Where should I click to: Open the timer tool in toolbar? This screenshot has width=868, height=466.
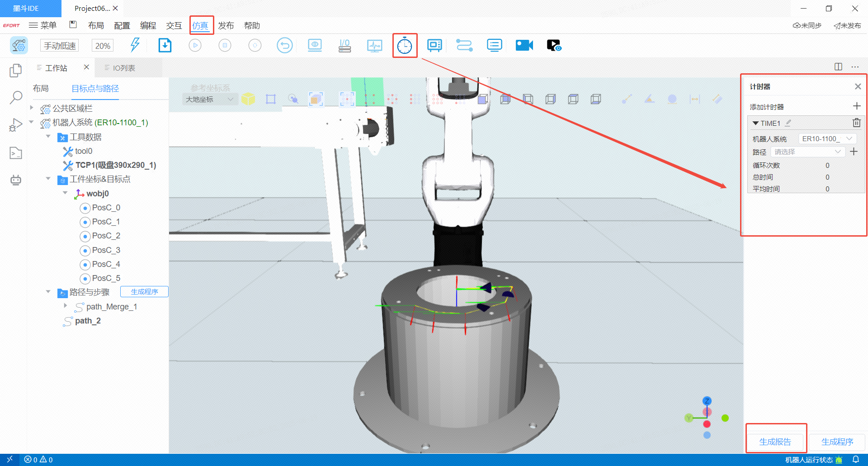(404, 46)
